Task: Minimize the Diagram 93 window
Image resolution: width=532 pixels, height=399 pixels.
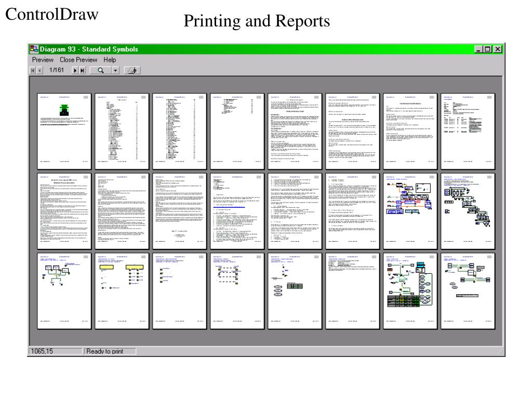Action: pos(478,49)
